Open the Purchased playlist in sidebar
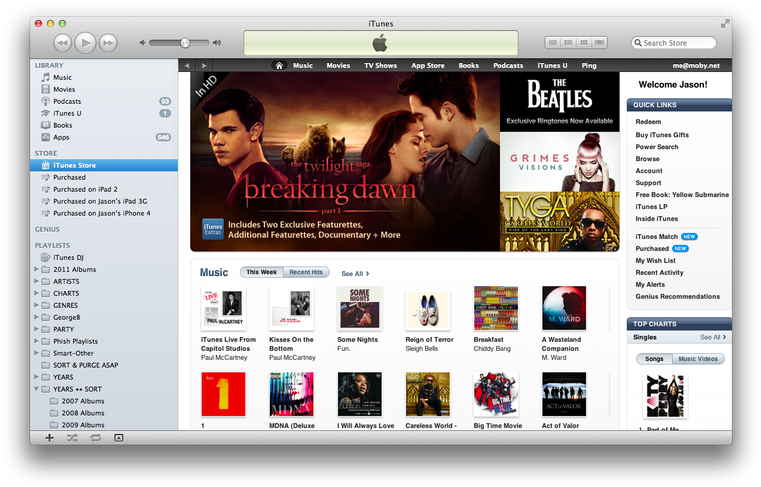Image resolution: width=761 pixels, height=487 pixels. tap(104, 177)
